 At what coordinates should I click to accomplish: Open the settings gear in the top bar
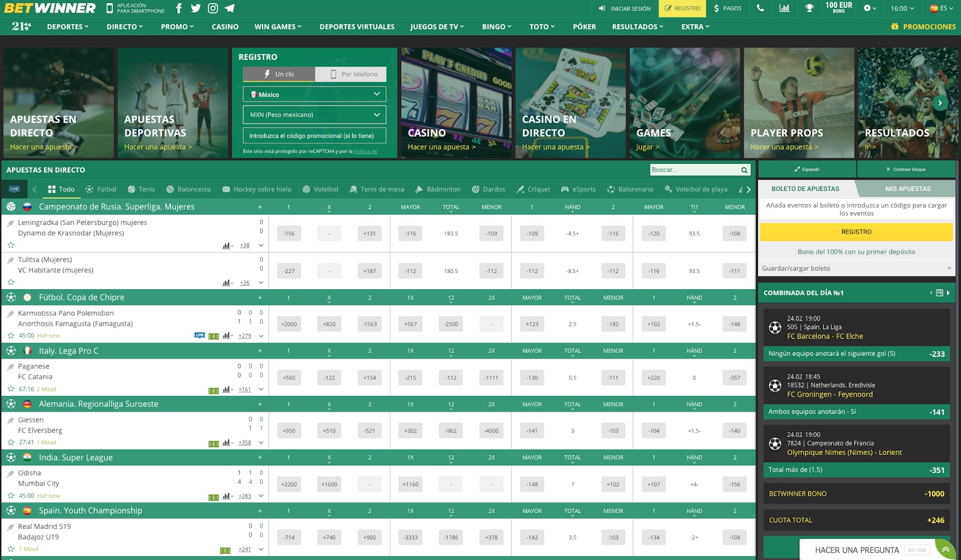pyautogui.click(x=867, y=8)
